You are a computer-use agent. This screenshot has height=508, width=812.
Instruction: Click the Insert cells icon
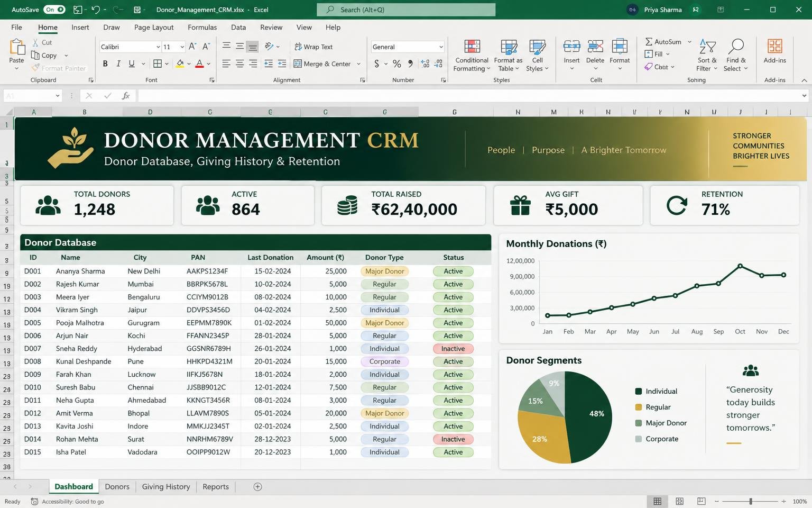point(571,46)
